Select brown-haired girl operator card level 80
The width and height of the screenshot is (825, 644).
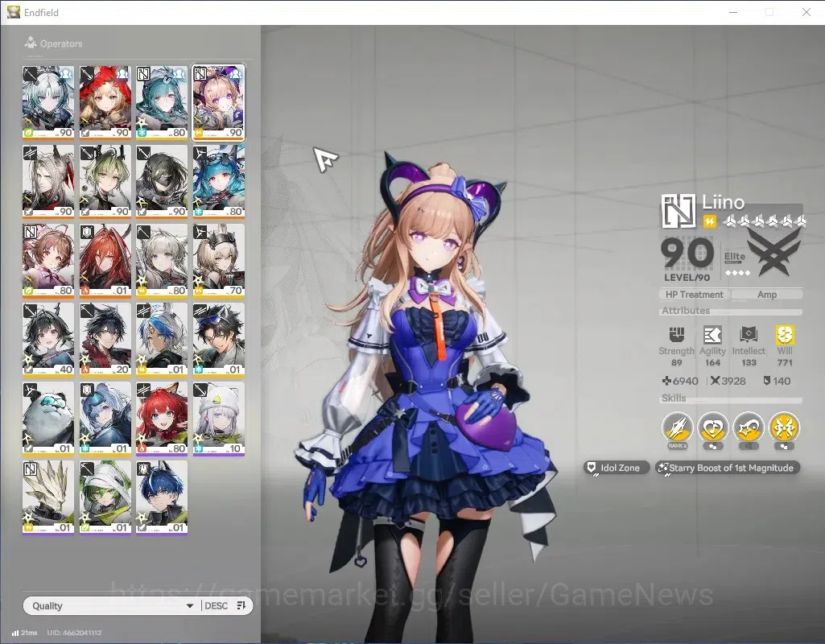48,261
